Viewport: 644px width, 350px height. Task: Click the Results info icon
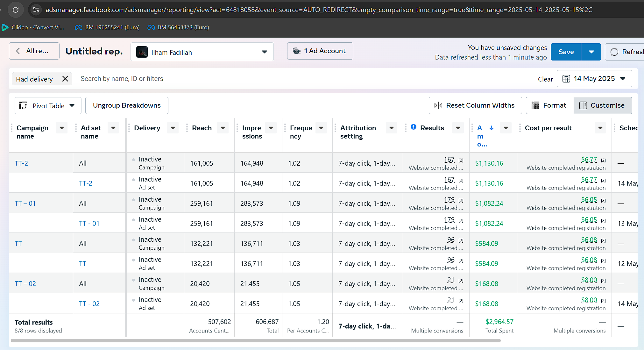pyautogui.click(x=413, y=127)
